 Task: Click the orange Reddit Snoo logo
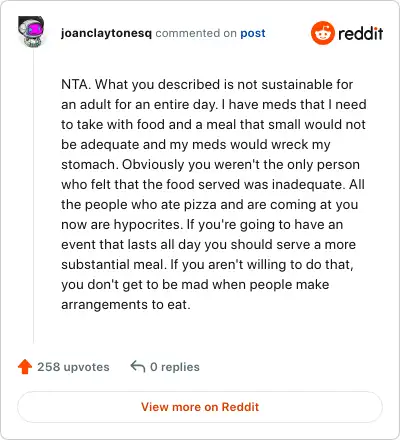coord(322,33)
